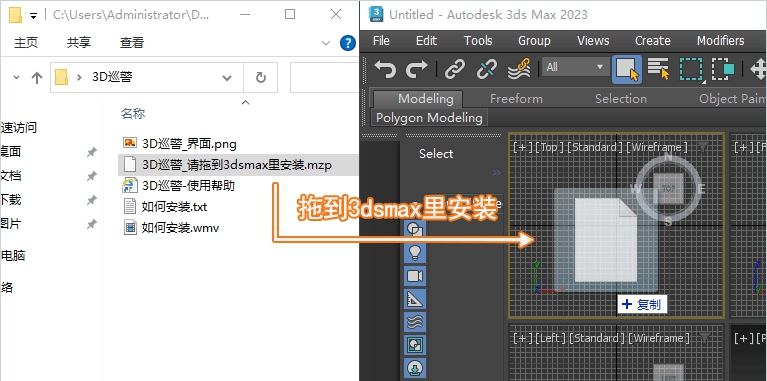Click the Select label in scene explorer
The image size is (767, 381).
436,154
